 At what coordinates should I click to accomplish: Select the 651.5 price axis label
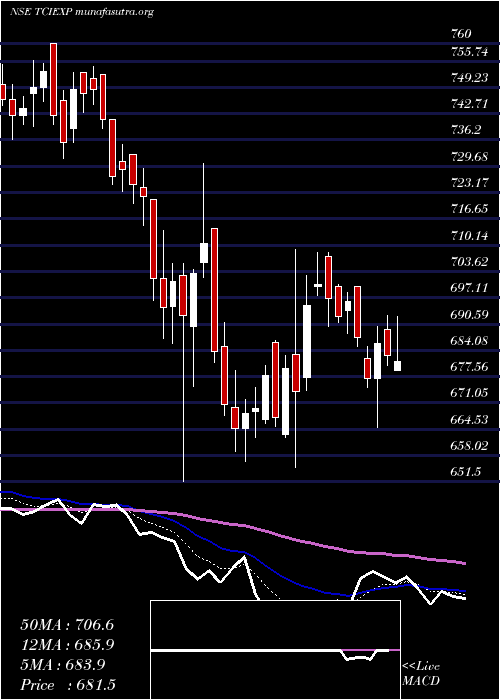coord(466,472)
